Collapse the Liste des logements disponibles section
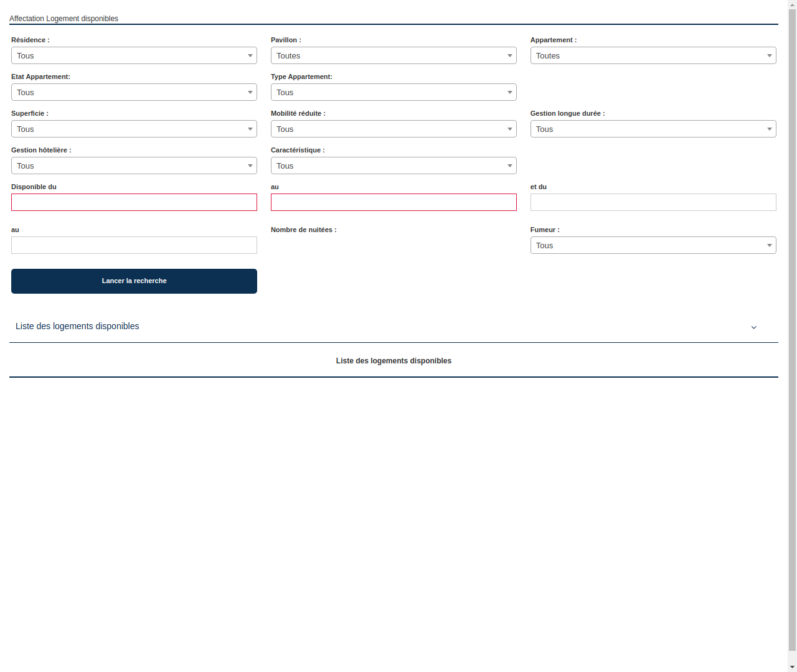The image size is (797, 672). [x=753, y=327]
